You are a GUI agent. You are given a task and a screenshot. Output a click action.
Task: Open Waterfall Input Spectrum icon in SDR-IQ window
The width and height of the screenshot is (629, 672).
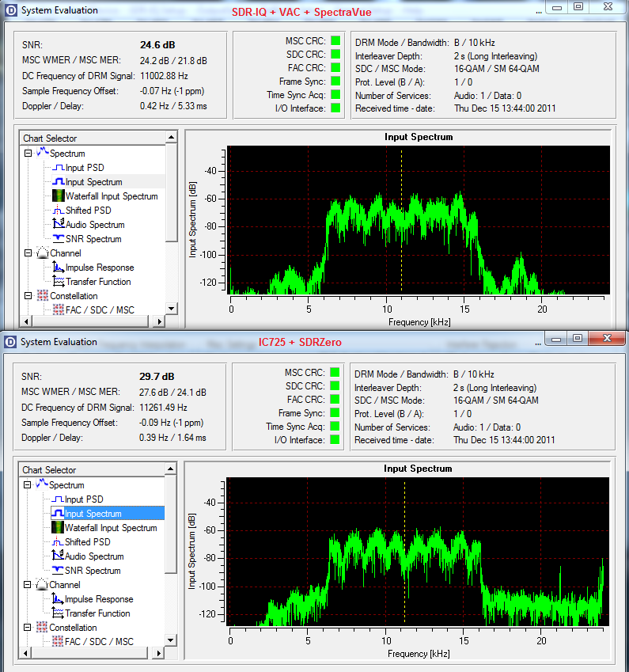tap(58, 196)
